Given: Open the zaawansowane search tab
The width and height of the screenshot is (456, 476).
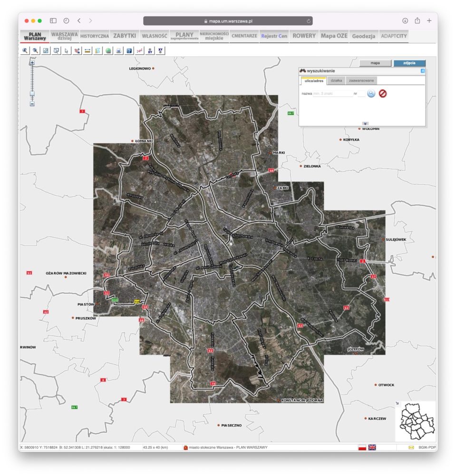Looking at the screenshot, I should (x=361, y=80).
